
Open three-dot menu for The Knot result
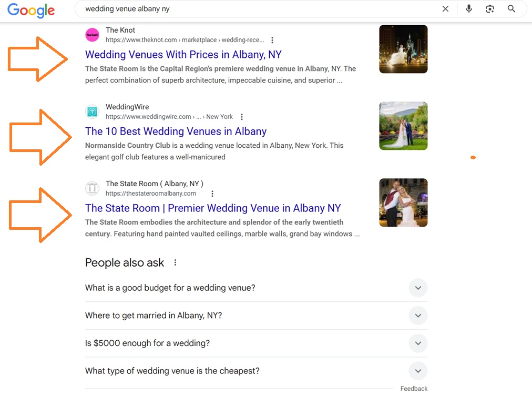(x=272, y=40)
